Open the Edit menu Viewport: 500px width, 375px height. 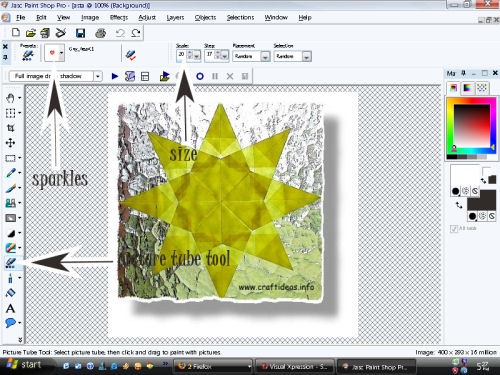[x=41, y=17]
